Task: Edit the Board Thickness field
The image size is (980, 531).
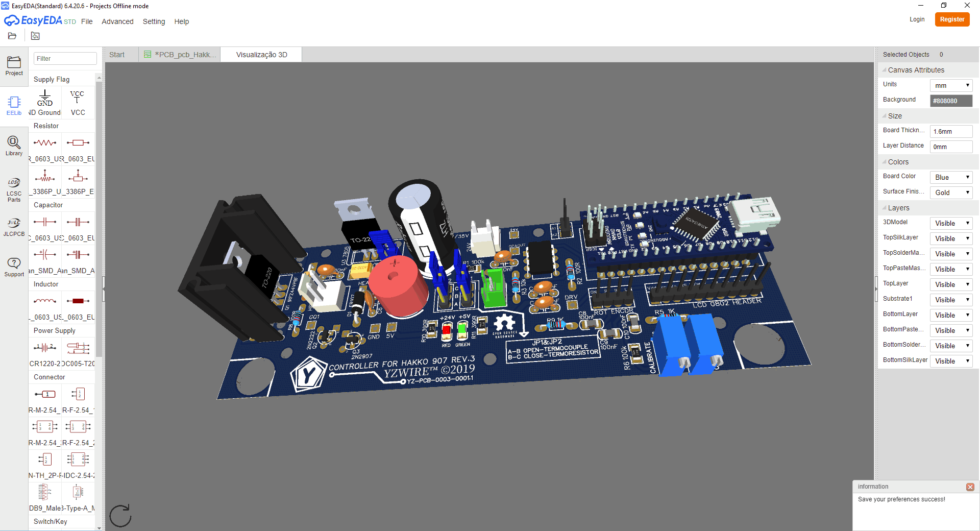Action: pyautogui.click(x=951, y=131)
